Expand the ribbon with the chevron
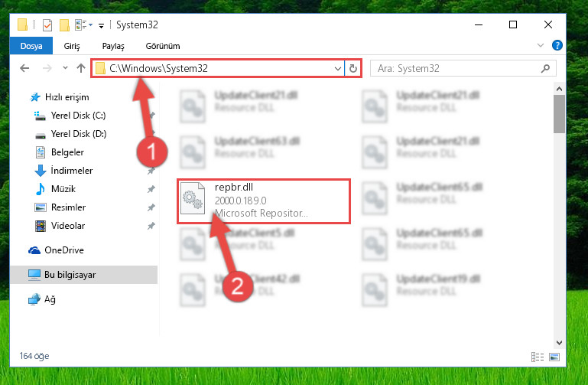This screenshot has height=385, width=588. (541, 45)
